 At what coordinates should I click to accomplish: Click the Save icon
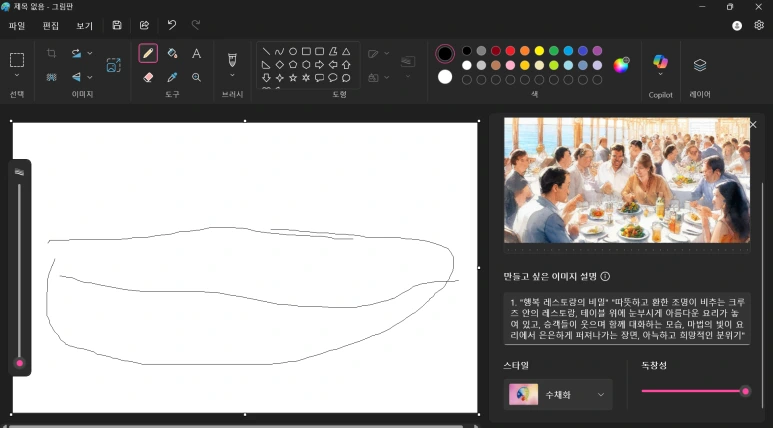pos(117,25)
